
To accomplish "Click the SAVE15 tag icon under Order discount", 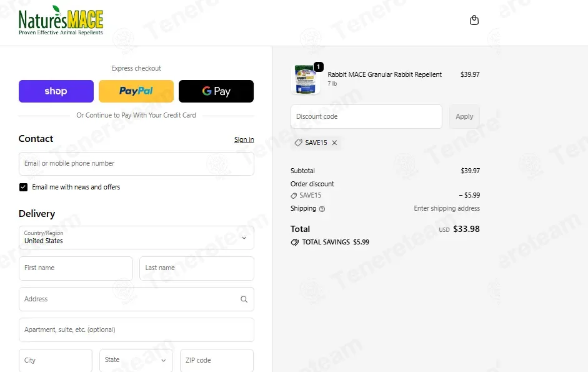I will [x=294, y=196].
